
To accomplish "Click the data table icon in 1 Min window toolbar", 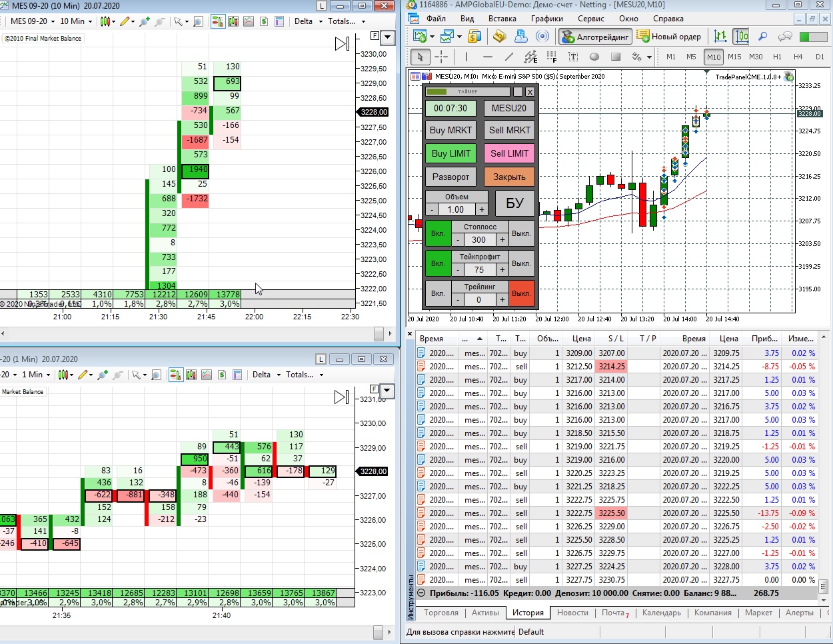I will [x=237, y=375].
